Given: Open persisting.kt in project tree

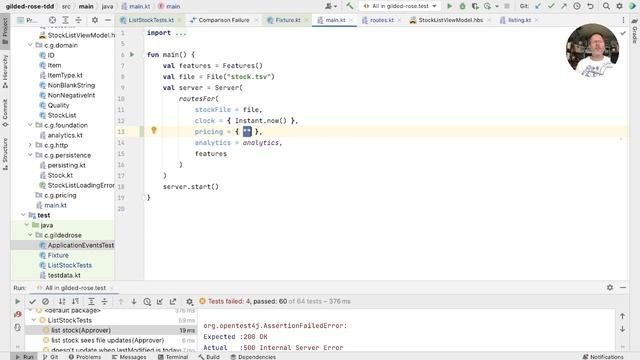Looking at the screenshot, I should pos(67,165).
